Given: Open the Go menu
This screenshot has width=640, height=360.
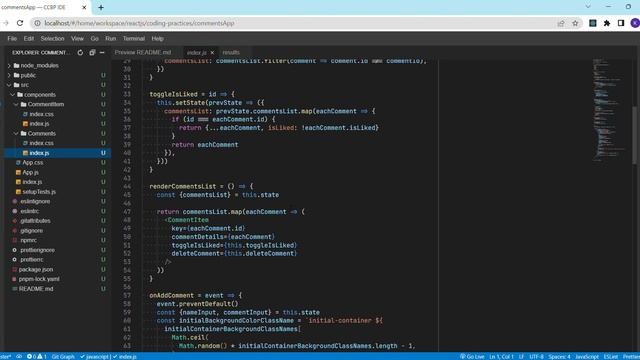Looking at the screenshot, I should click(95, 38).
